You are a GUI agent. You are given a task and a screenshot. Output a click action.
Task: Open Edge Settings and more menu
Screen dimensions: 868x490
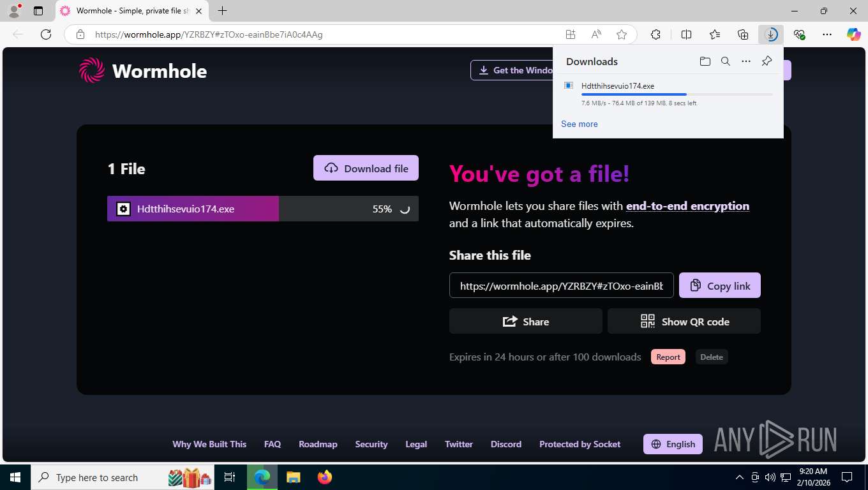click(x=827, y=34)
